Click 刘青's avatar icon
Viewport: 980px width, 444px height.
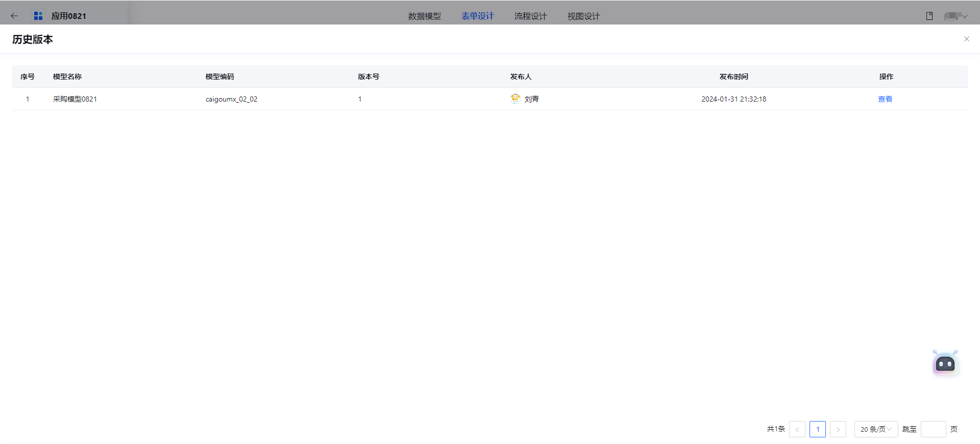point(516,98)
